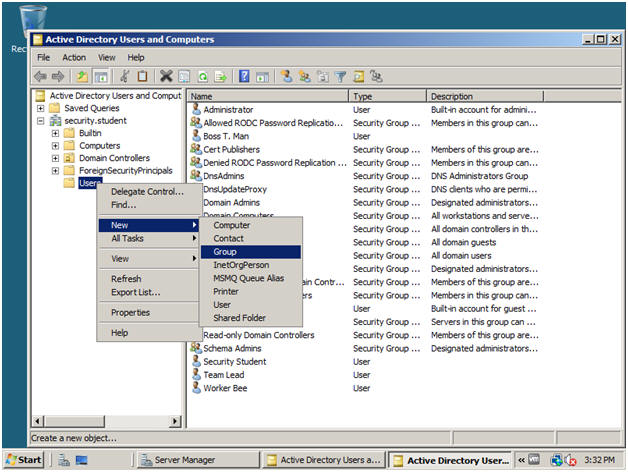Click the Back arrow toolbar icon

[x=40, y=76]
